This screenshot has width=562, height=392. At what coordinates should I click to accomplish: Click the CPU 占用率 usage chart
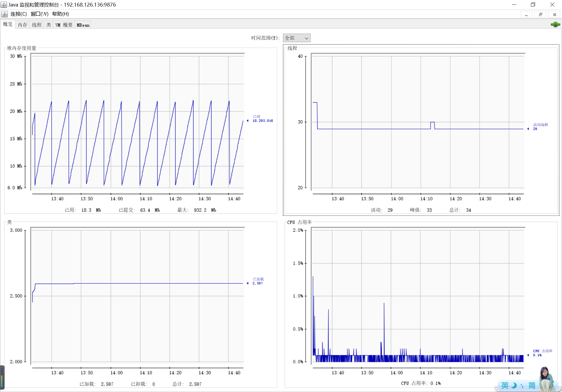pyautogui.click(x=418, y=295)
